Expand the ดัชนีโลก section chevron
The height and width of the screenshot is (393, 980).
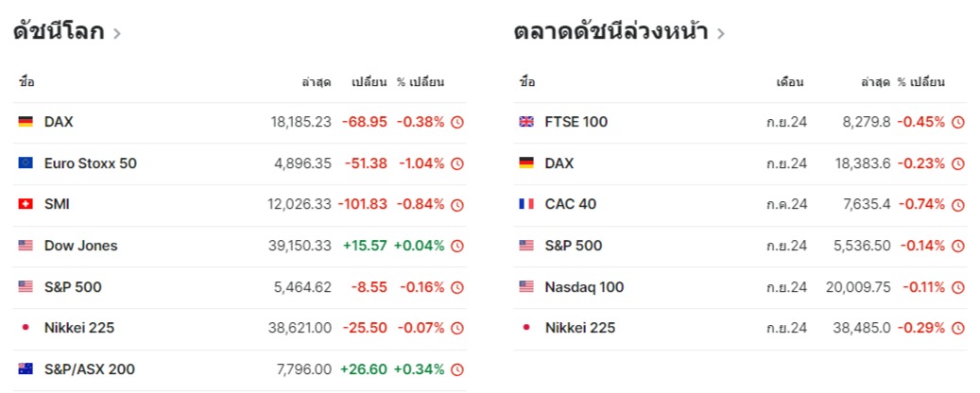point(116,33)
